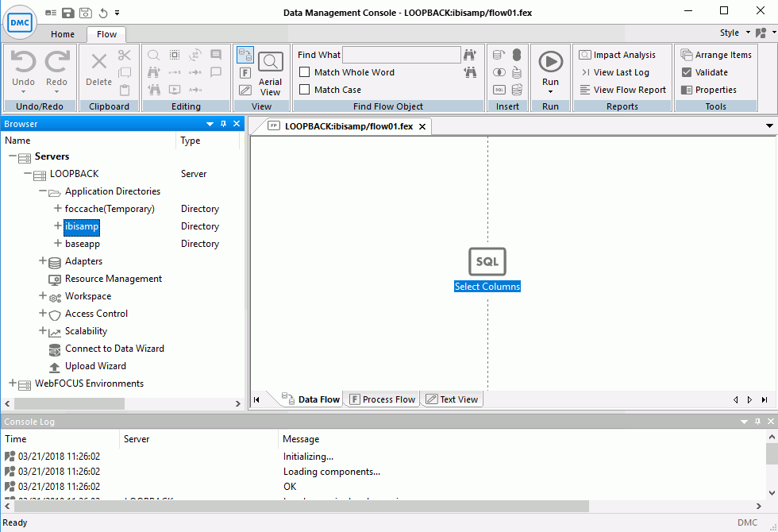Open the Undo history dropdown arrow
Image resolution: width=778 pixels, height=532 pixels.
tap(23, 92)
